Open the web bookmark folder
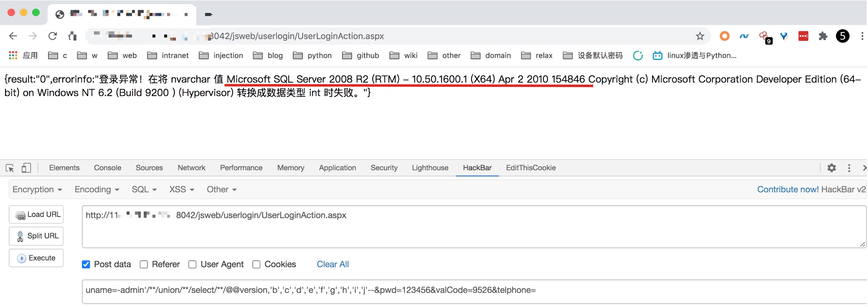Image resolution: width=868 pixels, height=307 pixels. 122,55
